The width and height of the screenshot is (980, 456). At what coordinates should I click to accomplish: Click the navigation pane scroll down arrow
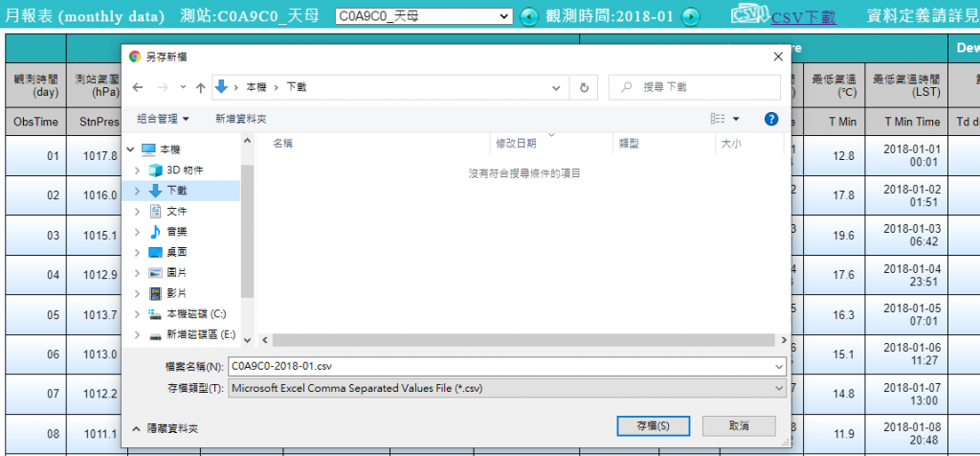pos(247,340)
